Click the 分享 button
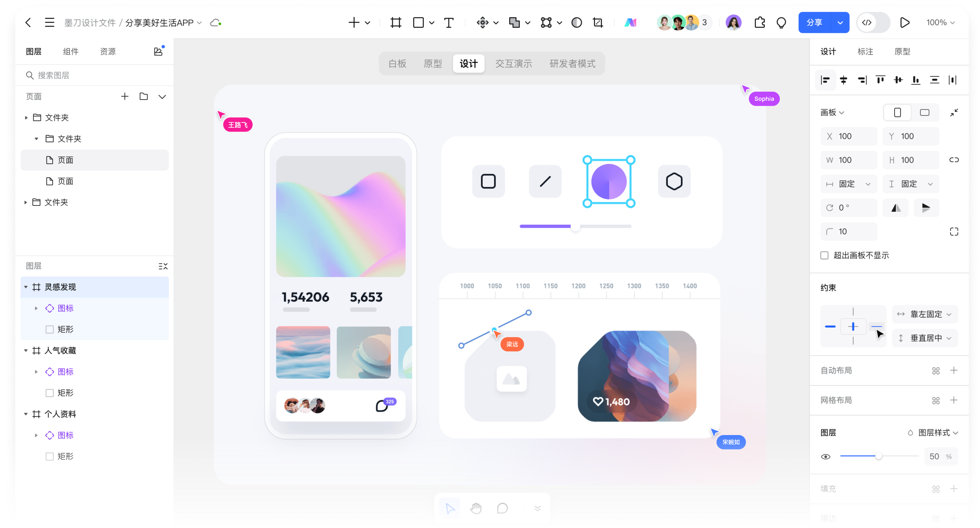Viewport: 980px width, 528px height. pyautogui.click(x=814, y=23)
